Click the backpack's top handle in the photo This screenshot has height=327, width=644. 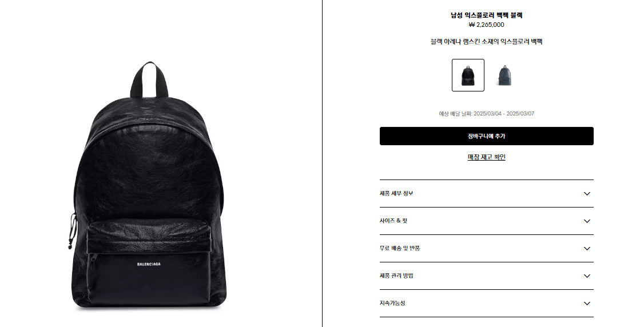(149, 79)
